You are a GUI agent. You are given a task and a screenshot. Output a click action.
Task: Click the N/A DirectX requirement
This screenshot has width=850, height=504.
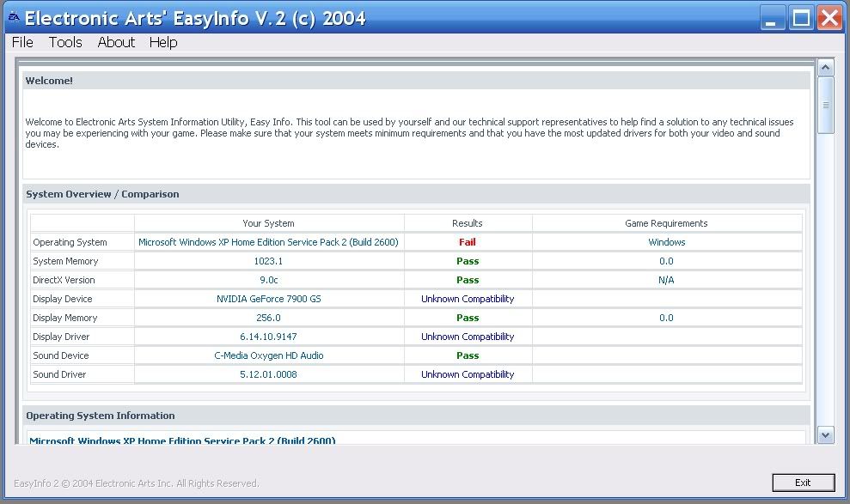(666, 280)
